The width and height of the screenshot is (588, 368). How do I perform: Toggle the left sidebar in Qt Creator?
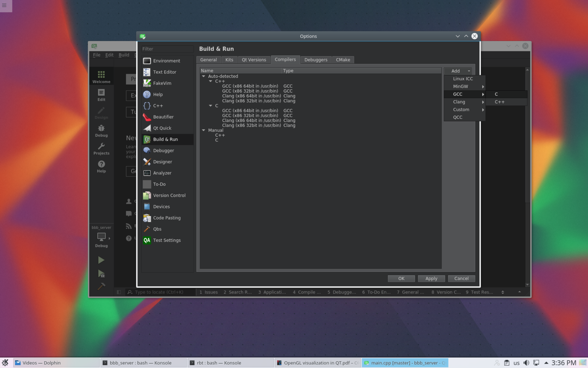[x=119, y=292]
